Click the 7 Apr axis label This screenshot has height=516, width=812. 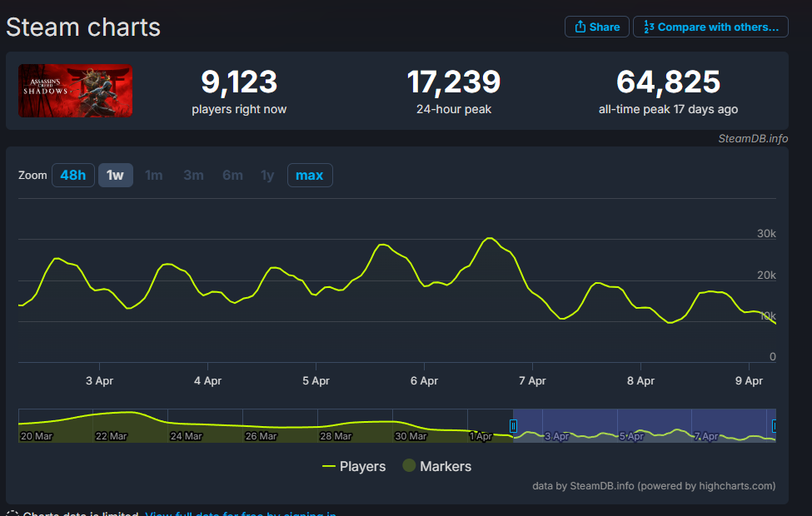[x=532, y=381]
